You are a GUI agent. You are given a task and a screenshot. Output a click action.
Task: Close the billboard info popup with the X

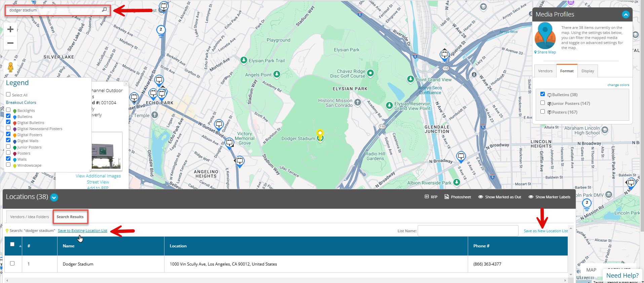click(126, 84)
